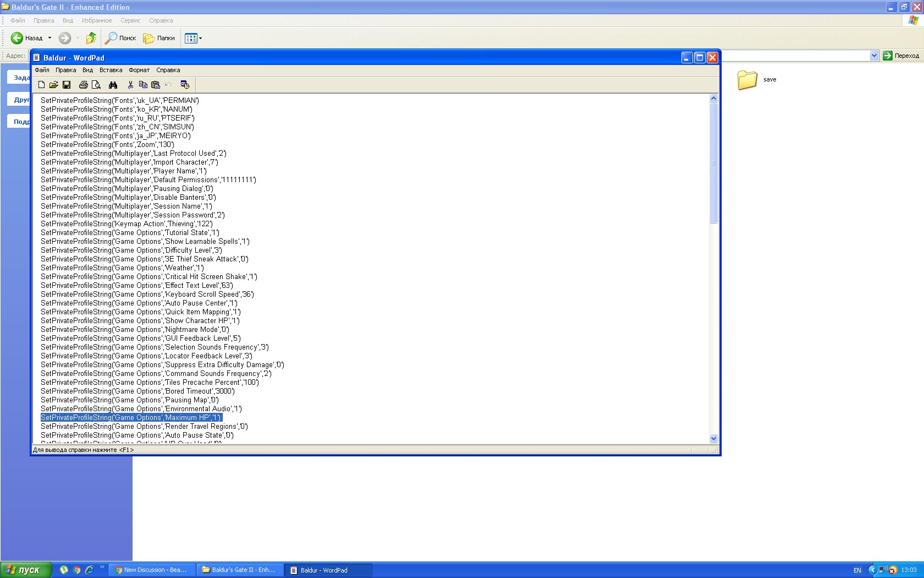Viewport: 924px width, 578px height.
Task: Click EN language indicator in taskbar
Action: click(x=857, y=570)
